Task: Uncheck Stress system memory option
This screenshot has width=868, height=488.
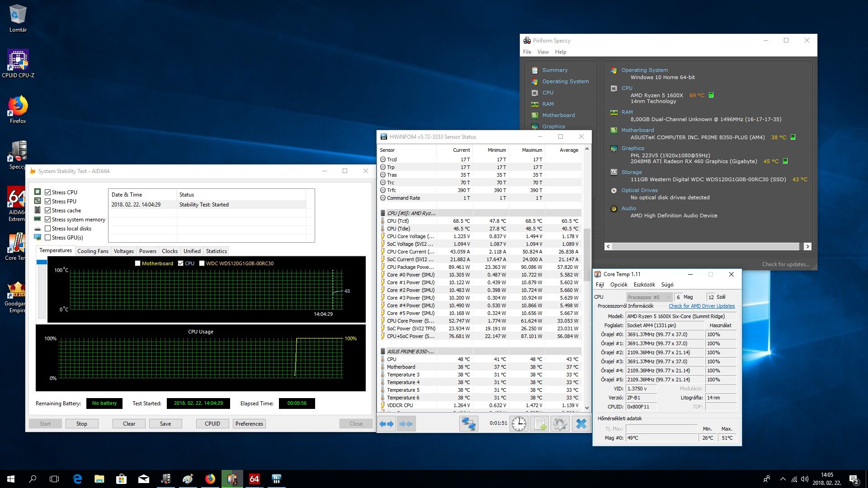Action: pos(47,220)
